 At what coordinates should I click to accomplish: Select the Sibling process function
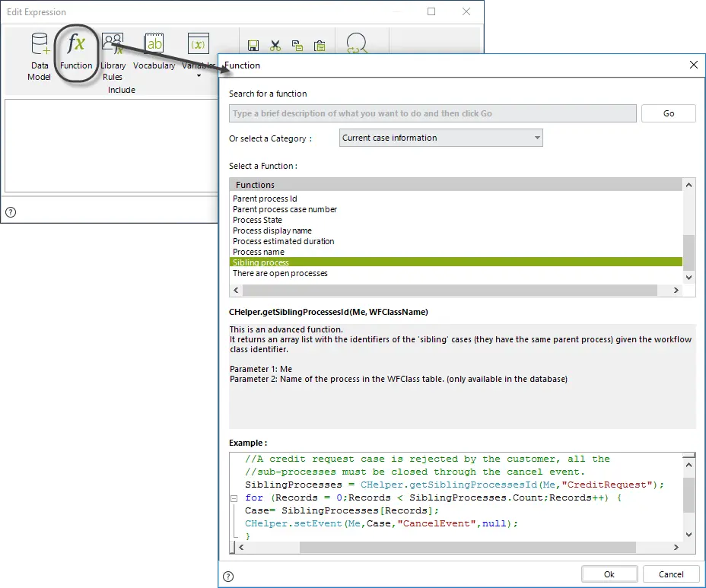456,262
